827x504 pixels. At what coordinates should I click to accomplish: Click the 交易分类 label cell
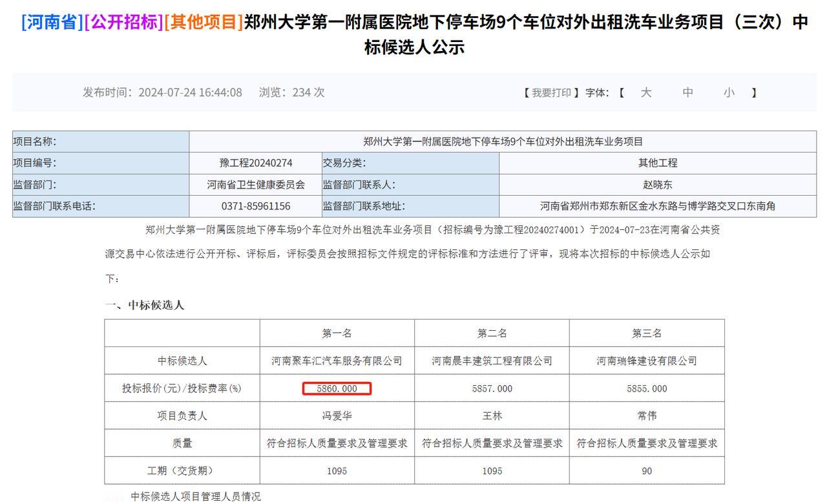pyautogui.click(x=410, y=163)
